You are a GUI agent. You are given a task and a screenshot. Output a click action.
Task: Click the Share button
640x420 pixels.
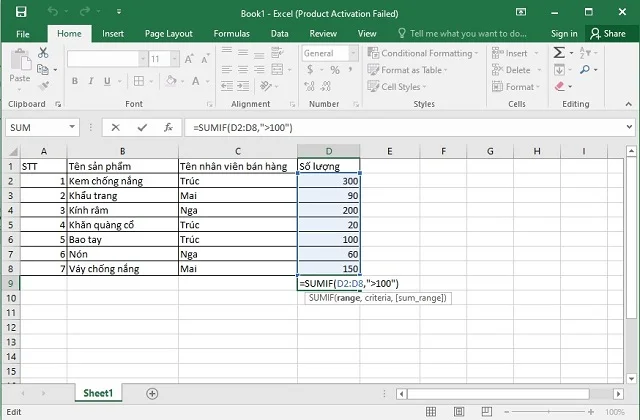[607, 33]
